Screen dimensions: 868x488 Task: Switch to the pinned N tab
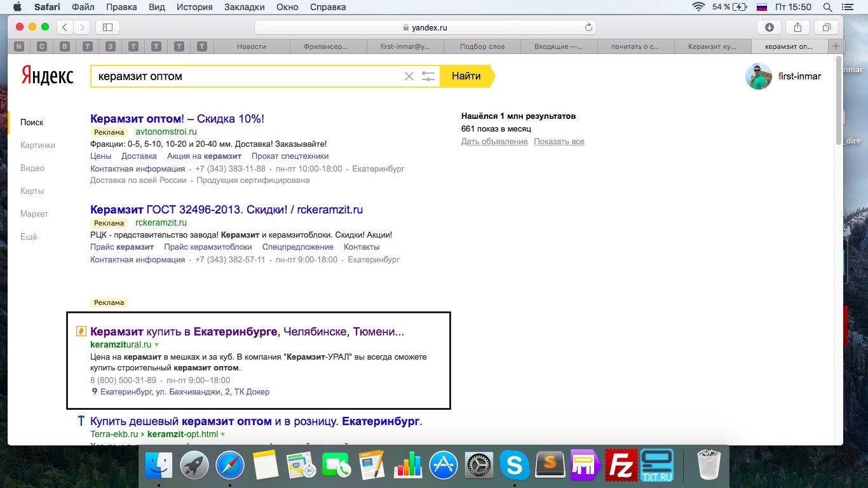point(19,46)
